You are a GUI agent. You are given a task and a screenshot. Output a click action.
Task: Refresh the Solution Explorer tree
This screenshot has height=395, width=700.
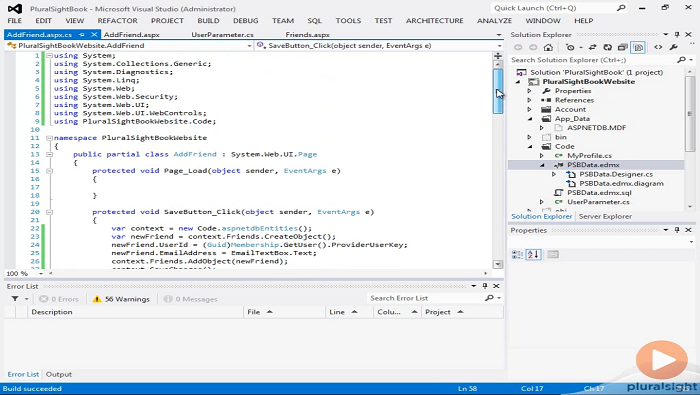click(608, 47)
